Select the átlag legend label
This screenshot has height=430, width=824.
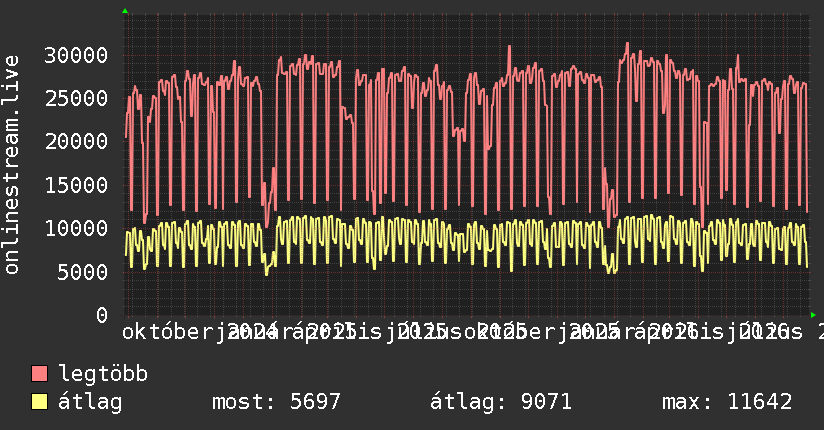[90, 402]
